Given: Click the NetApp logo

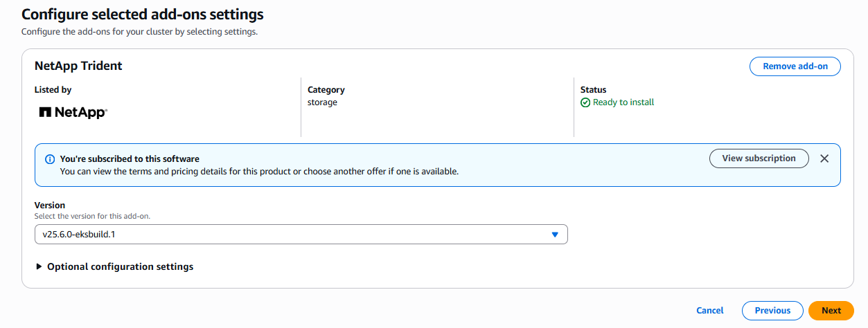Looking at the screenshot, I should coord(73,112).
